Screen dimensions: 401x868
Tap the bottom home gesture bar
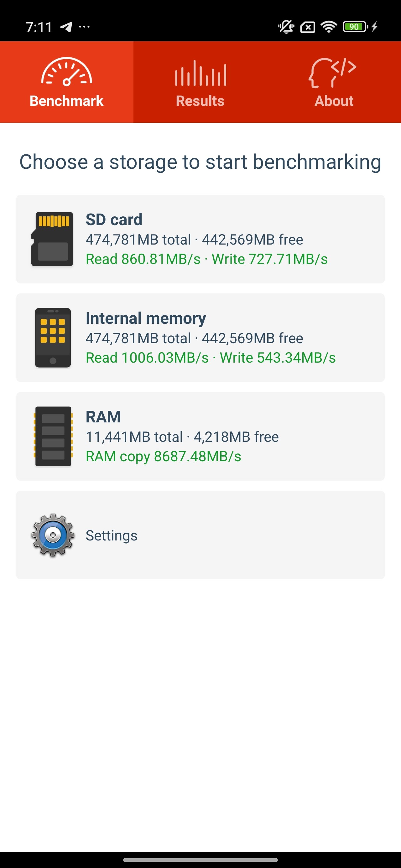pyautogui.click(x=200, y=860)
